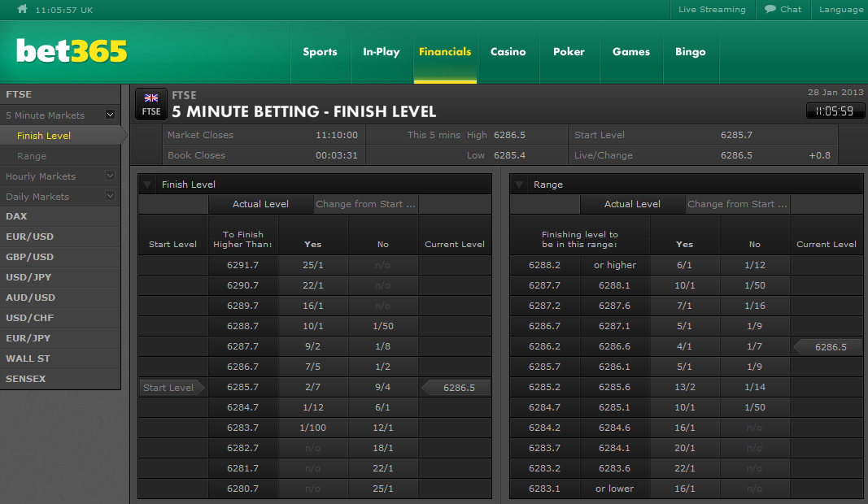The image size is (868, 504).
Task: Select FTSE in the sidebar
Action: pyautogui.click(x=60, y=94)
